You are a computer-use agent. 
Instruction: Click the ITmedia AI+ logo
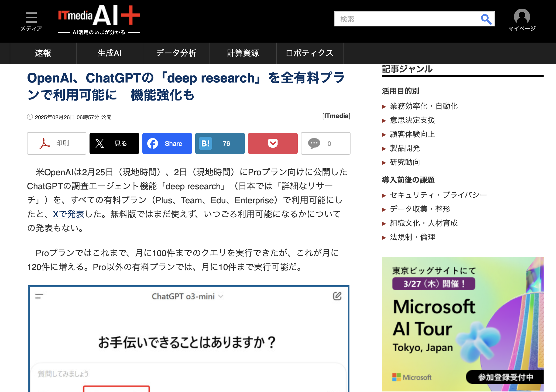coord(99,20)
